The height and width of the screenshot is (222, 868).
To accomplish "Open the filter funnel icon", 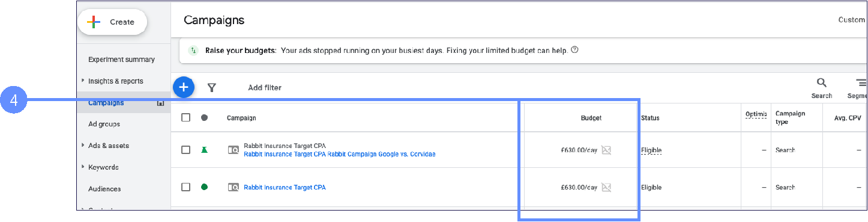I will [x=212, y=88].
